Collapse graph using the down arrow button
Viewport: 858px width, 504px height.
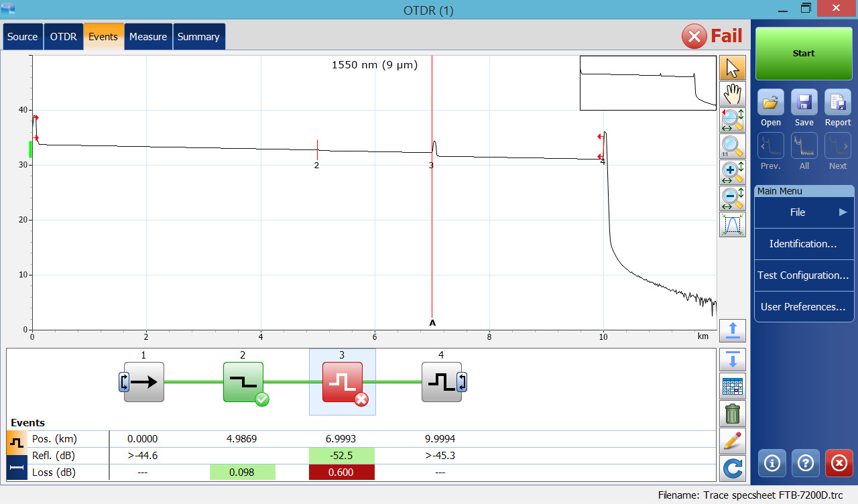[x=733, y=360]
